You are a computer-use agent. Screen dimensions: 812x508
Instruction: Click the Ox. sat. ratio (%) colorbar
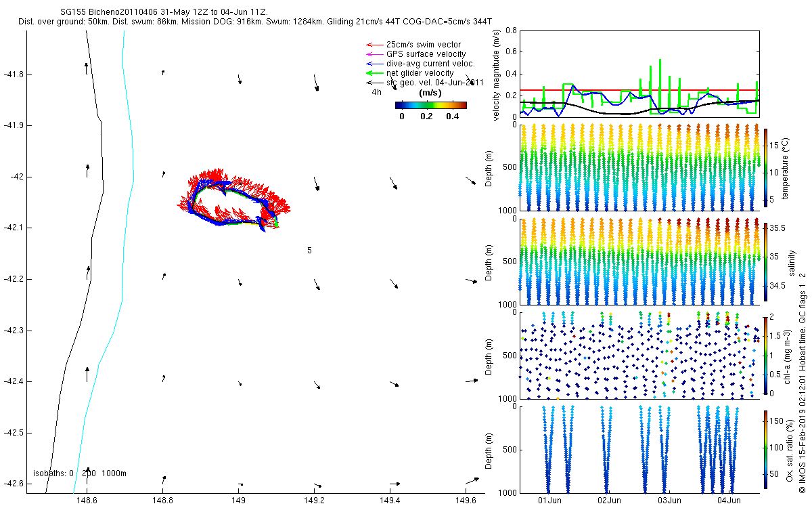click(x=765, y=448)
